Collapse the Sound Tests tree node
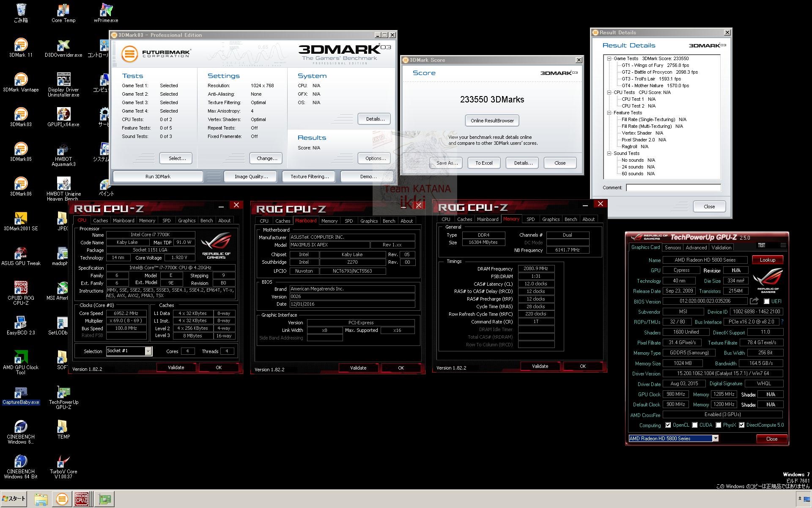812x508 pixels. (x=609, y=153)
